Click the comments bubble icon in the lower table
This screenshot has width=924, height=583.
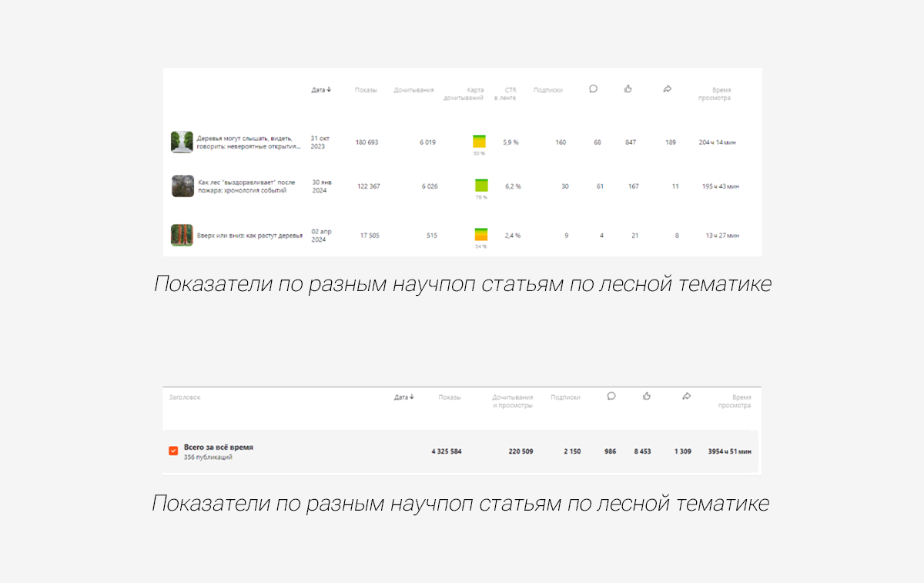(611, 396)
